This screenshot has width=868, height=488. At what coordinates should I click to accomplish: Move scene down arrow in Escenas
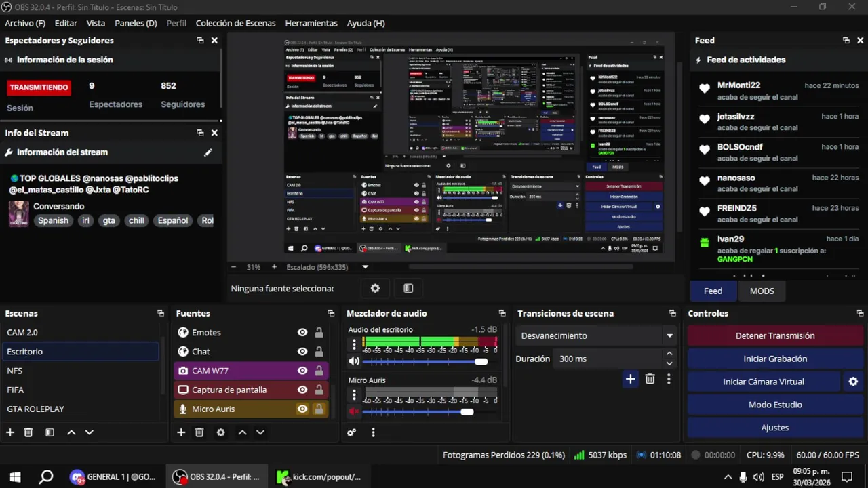coord(89,432)
